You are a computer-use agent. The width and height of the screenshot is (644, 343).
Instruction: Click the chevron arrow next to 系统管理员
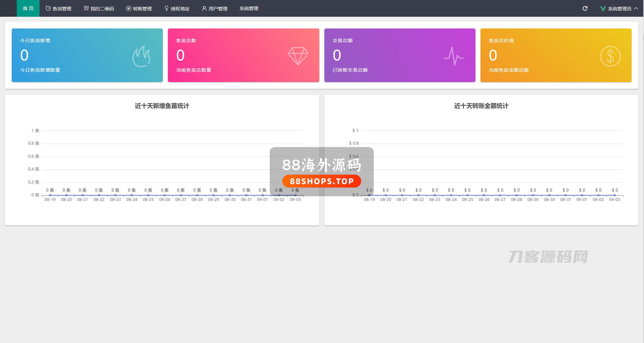click(x=636, y=8)
